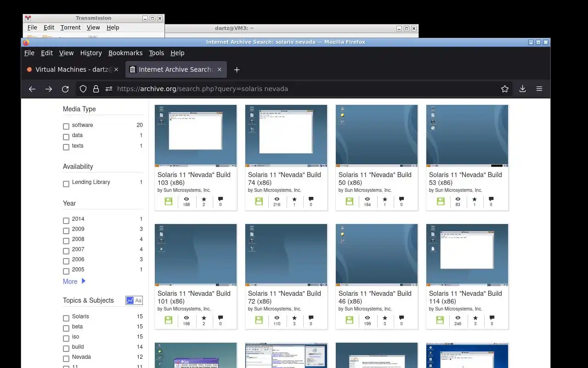Open the Firefox Bookmarks menu
The height and width of the screenshot is (368, 588).
(x=125, y=53)
